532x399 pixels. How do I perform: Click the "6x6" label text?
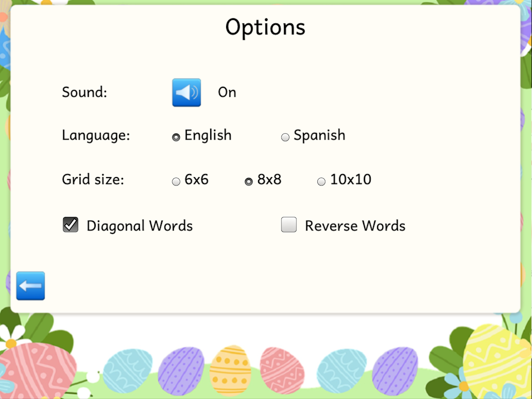click(196, 180)
